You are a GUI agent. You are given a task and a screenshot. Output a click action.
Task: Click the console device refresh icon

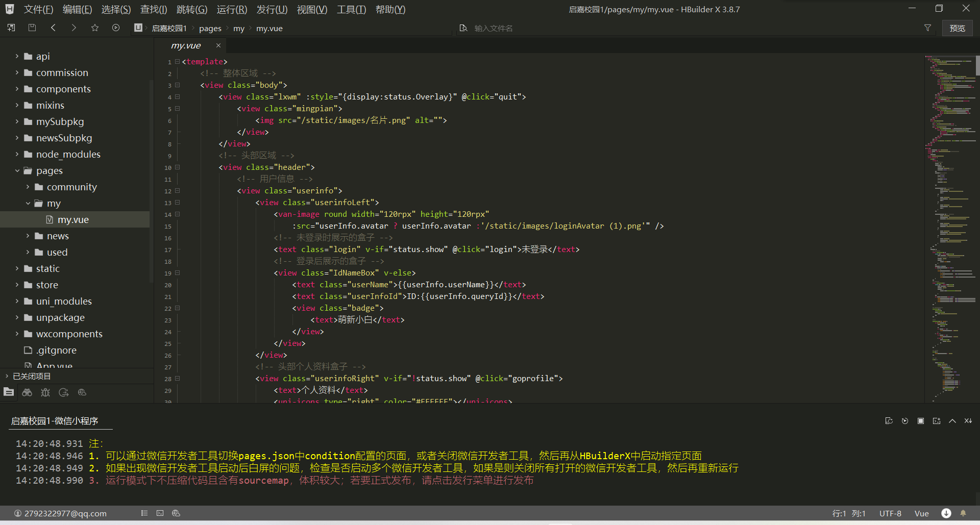(889, 421)
